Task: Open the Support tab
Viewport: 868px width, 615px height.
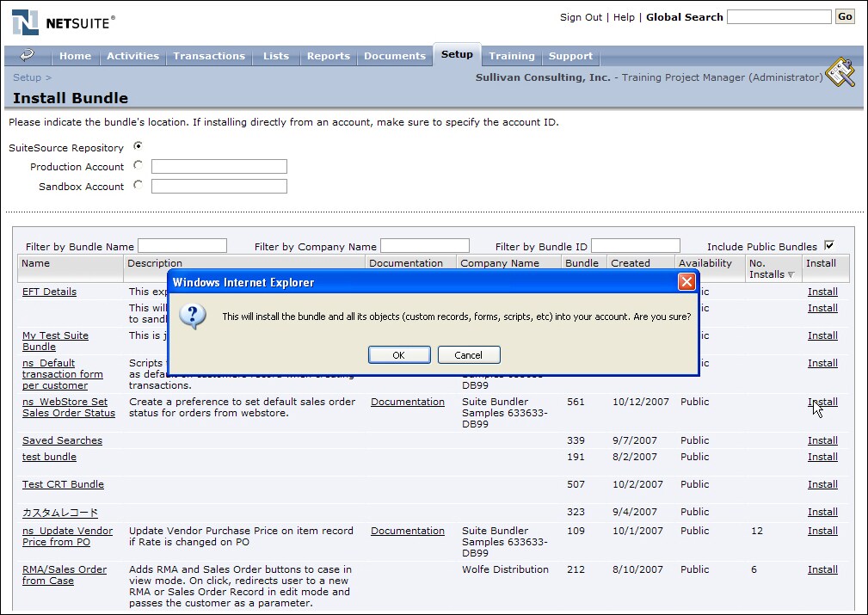Action: click(570, 56)
